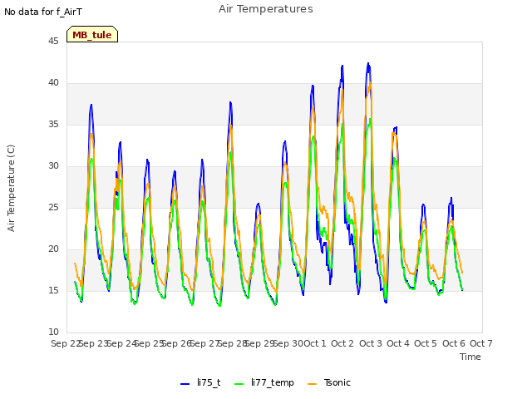
Task: Click the 15 y-axis tick label
Action: (x=53, y=290)
